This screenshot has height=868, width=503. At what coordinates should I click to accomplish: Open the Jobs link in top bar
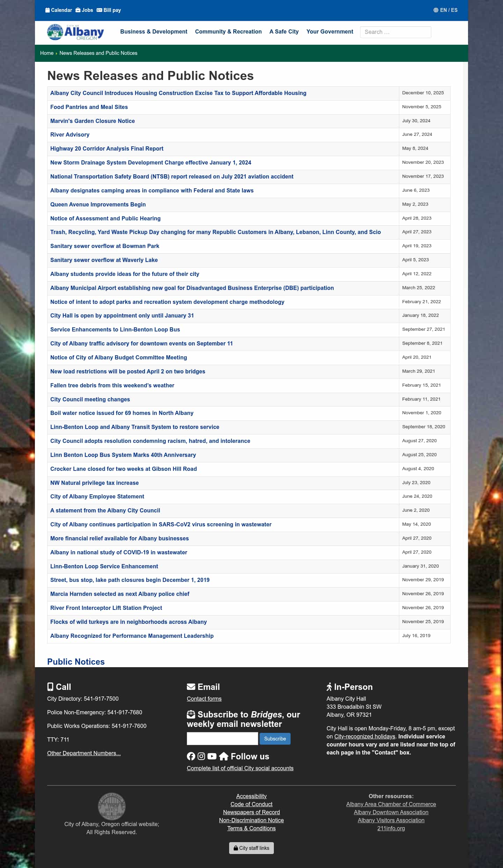coord(84,10)
